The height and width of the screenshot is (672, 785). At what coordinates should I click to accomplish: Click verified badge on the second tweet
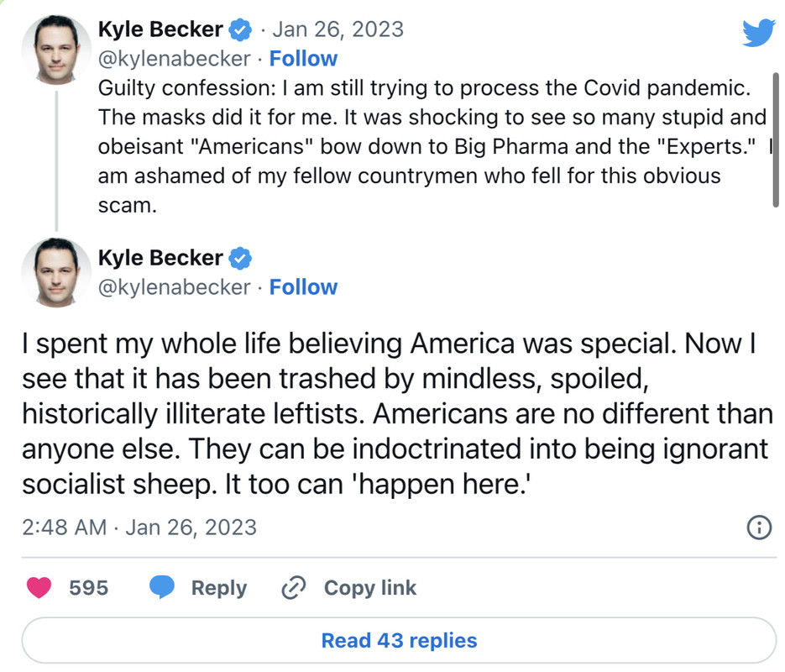coord(240,258)
